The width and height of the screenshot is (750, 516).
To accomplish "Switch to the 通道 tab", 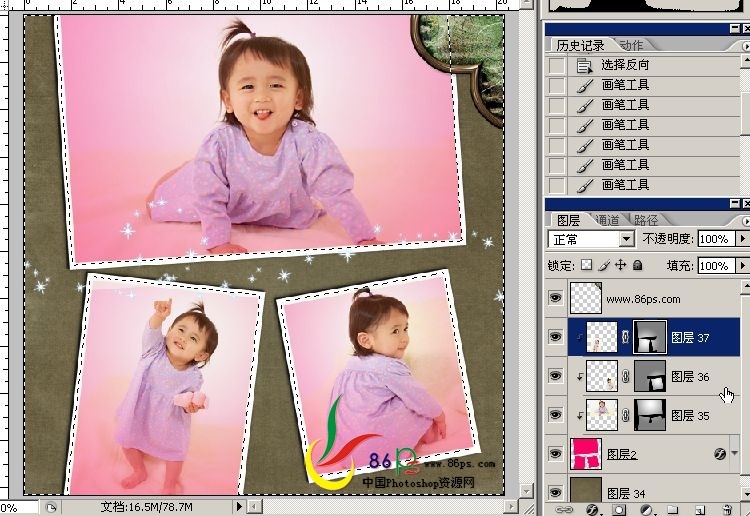I will 607,220.
